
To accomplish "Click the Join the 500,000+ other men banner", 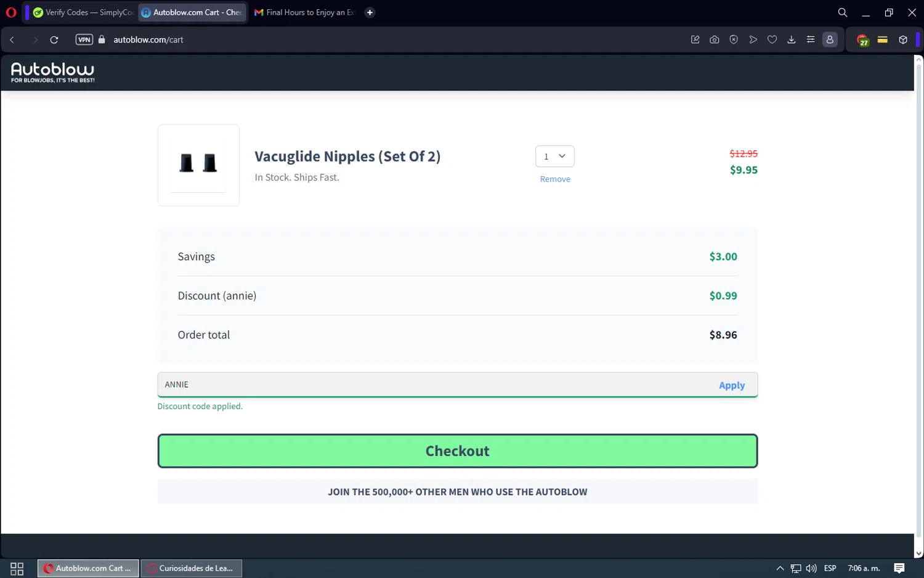I will coord(458,492).
